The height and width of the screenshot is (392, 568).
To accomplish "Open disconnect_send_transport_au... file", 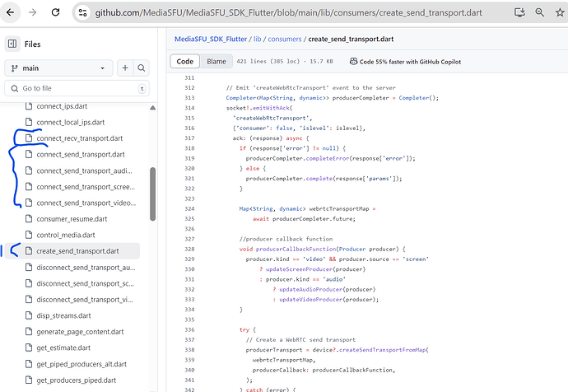I will 86,268.
